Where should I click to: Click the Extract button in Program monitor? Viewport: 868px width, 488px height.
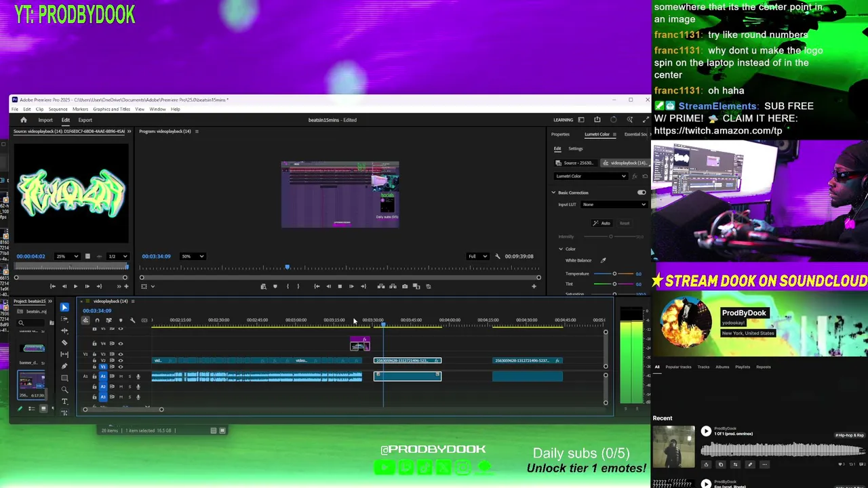pos(393,286)
